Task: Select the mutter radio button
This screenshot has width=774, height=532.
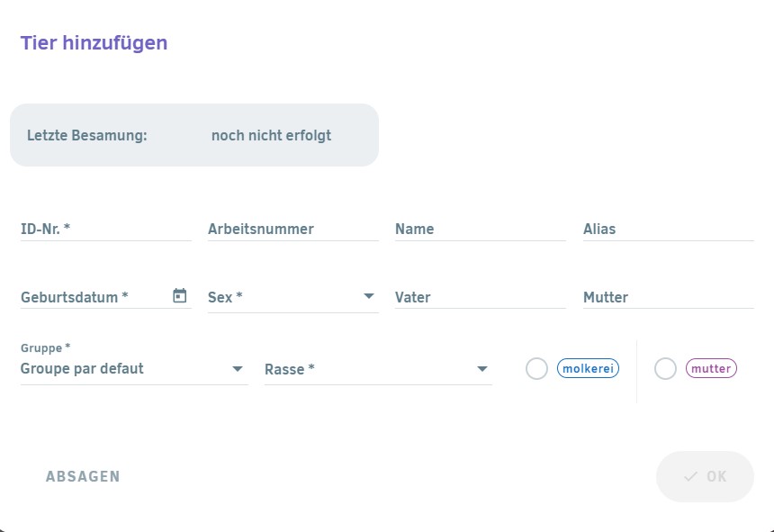Action: 665,369
